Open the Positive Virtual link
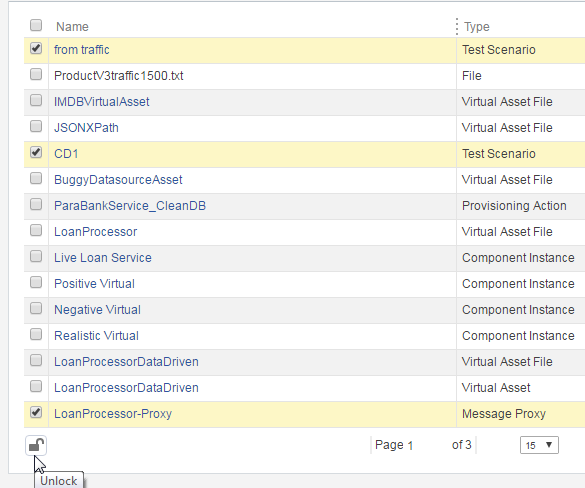 tap(94, 284)
